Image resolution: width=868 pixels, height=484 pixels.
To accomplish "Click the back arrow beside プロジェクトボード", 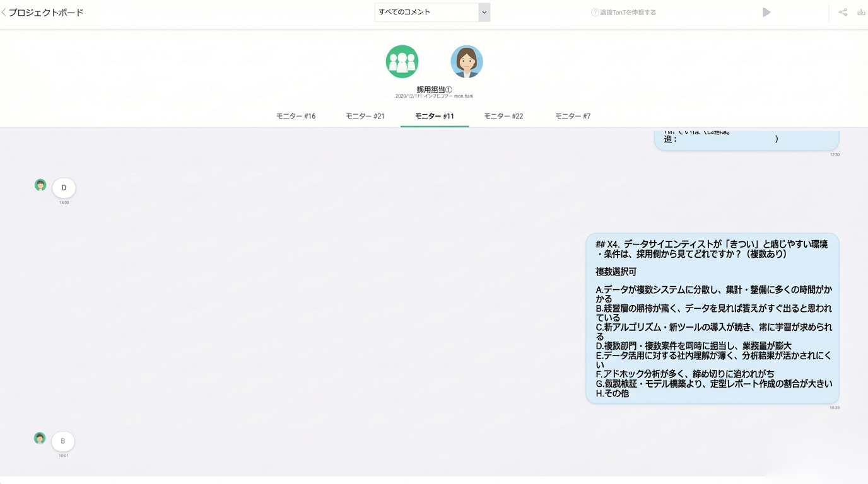I will coord(4,13).
